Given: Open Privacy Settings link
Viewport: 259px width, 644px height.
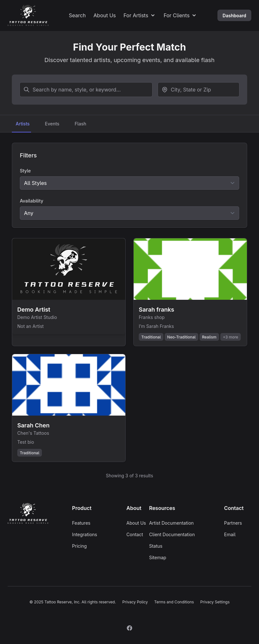Looking at the screenshot, I should (x=215, y=602).
